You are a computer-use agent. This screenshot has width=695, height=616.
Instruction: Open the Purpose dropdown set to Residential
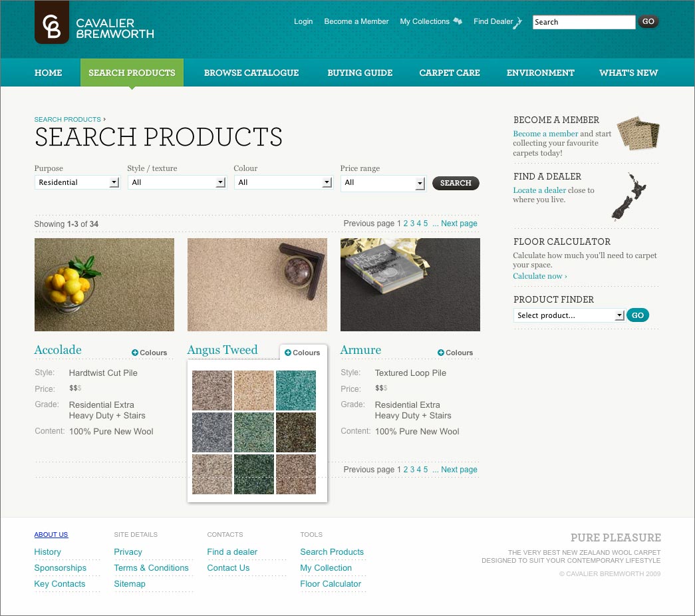[77, 182]
